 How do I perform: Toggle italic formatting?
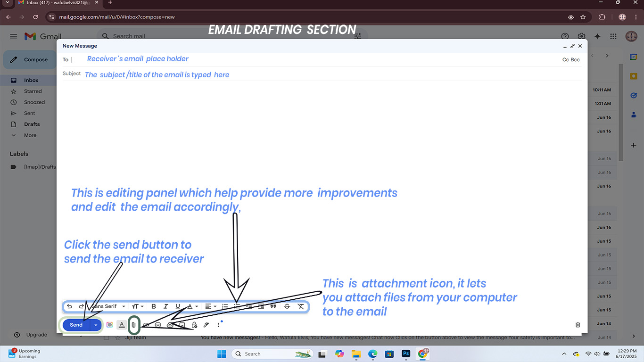pyautogui.click(x=165, y=306)
